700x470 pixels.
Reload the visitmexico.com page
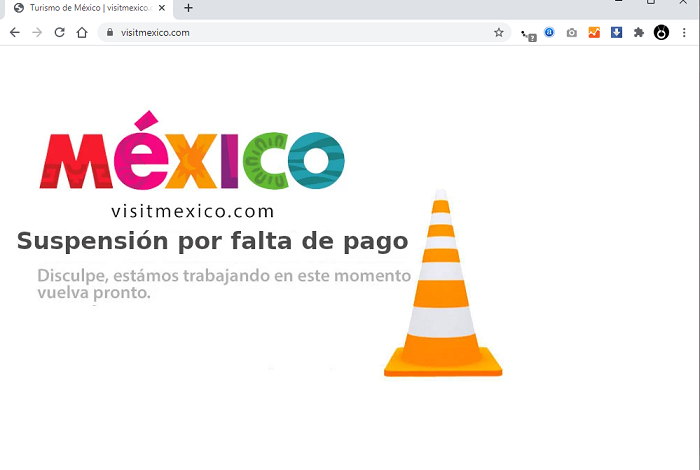coord(60,32)
